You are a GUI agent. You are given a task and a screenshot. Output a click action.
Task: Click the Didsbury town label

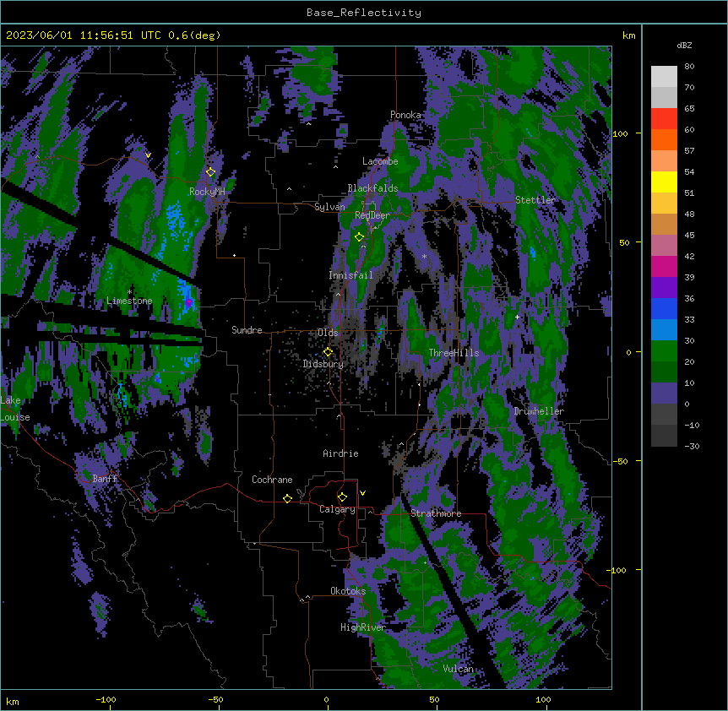pyautogui.click(x=323, y=364)
